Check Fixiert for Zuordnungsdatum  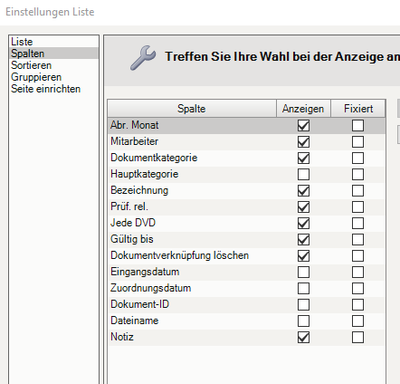click(x=358, y=288)
